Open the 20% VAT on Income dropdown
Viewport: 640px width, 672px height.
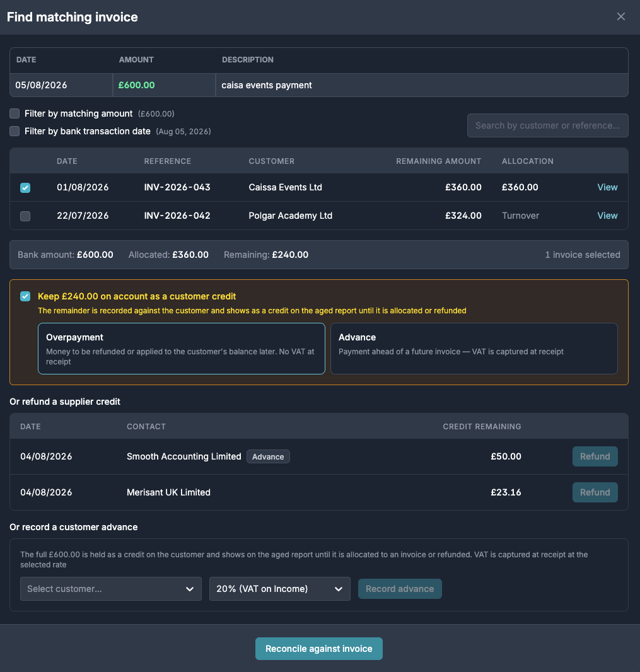[x=279, y=589]
